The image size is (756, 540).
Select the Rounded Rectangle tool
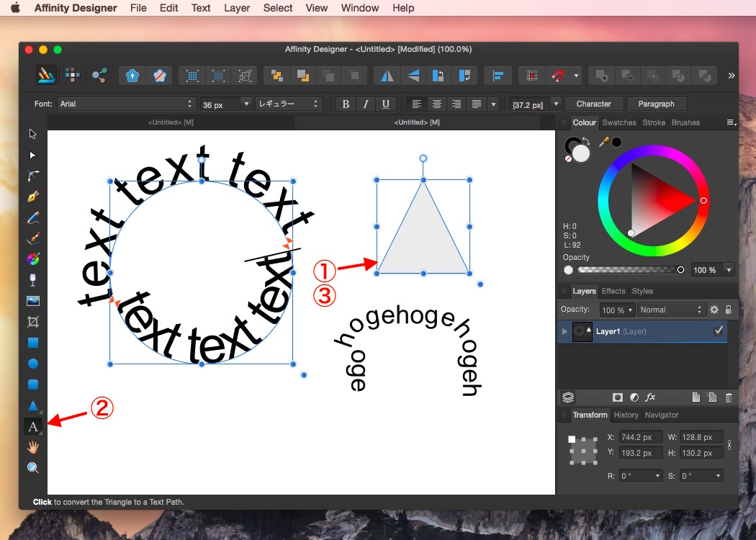[x=33, y=384]
